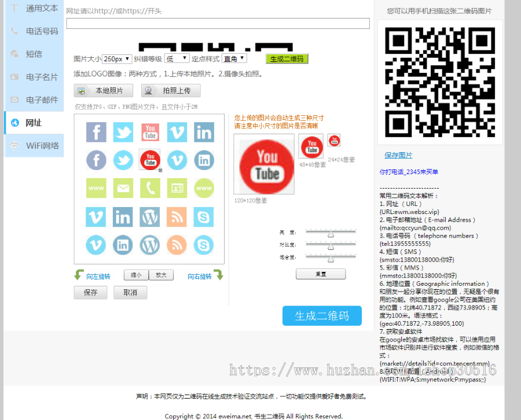Click the yellow 生成二维码 button
This screenshot has width=521, height=420.
pos(287,58)
